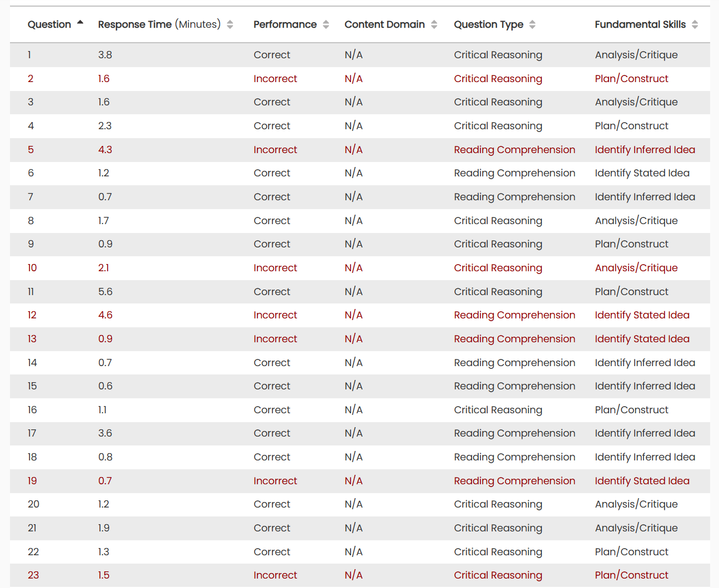Select the Performance column header
The image size is (719, 588).
pyautogui.click(x=285, y=24)
